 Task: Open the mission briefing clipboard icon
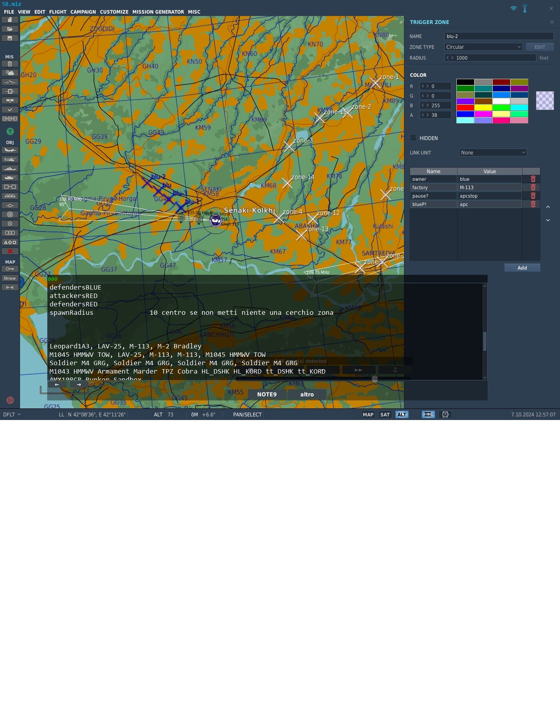(x=10, y=64)
